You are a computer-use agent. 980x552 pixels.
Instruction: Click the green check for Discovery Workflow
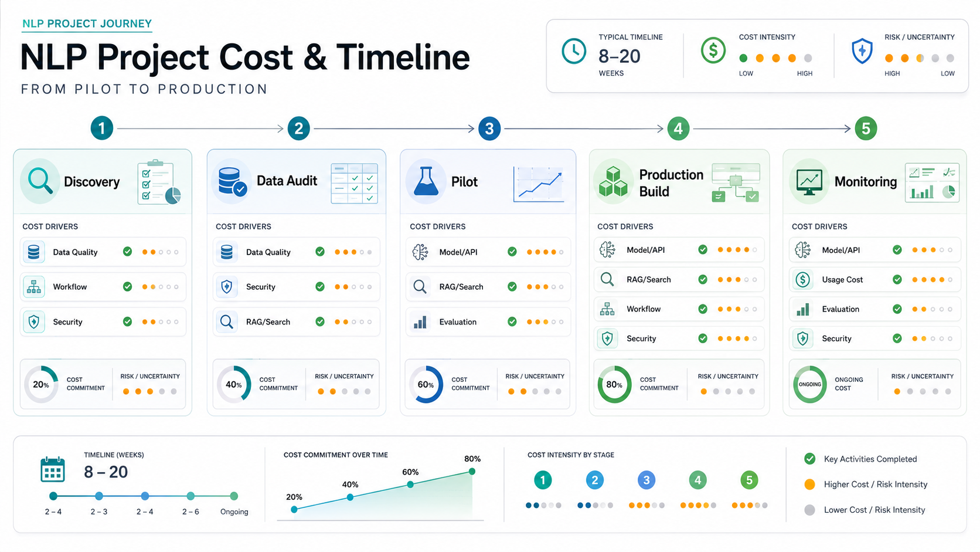click(127, 287)
